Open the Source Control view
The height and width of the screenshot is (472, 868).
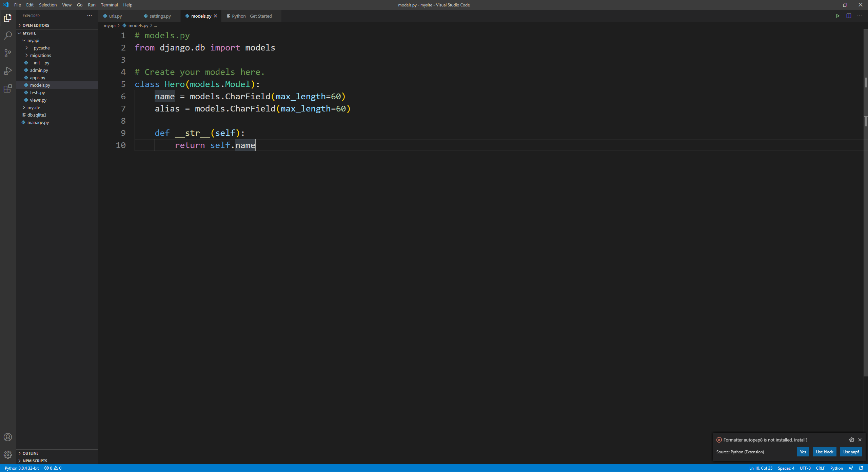pos(8,53)
